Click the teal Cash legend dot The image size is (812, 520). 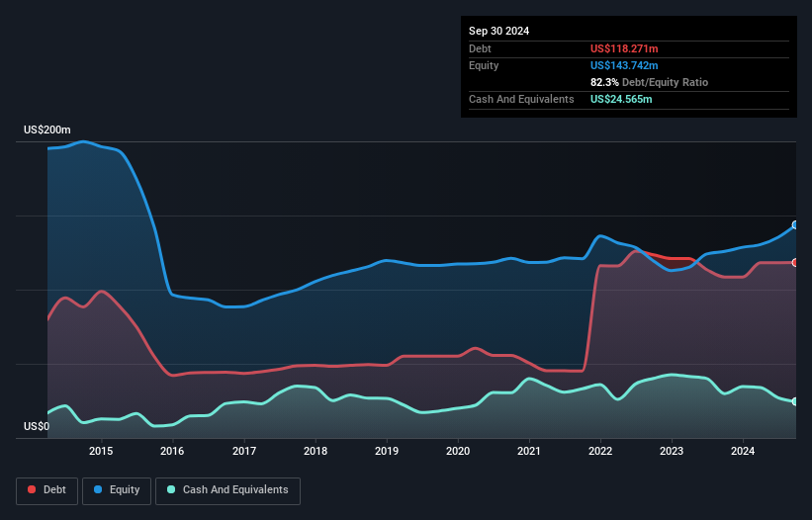coord(171,489)
